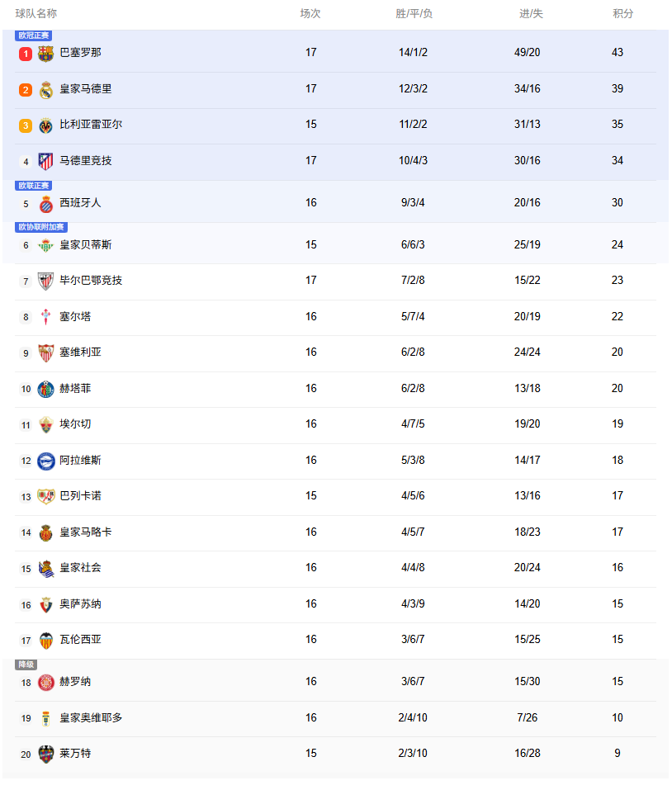The height and width of the screenshot is (790, 672).
Task: Open the 塞维利亚 team name link
Action: [80, 352]
